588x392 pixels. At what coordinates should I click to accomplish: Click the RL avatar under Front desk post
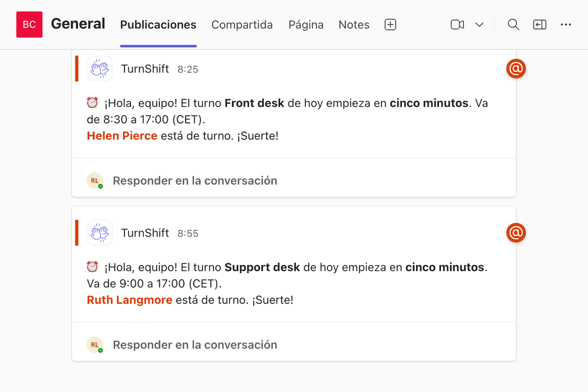point(95,180)
